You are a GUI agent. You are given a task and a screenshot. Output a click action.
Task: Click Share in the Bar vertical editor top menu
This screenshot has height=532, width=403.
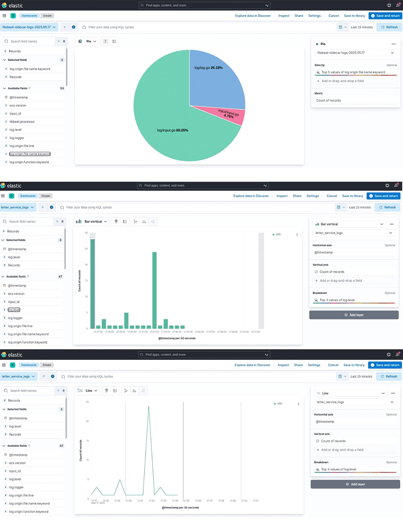tap(297, 196)
